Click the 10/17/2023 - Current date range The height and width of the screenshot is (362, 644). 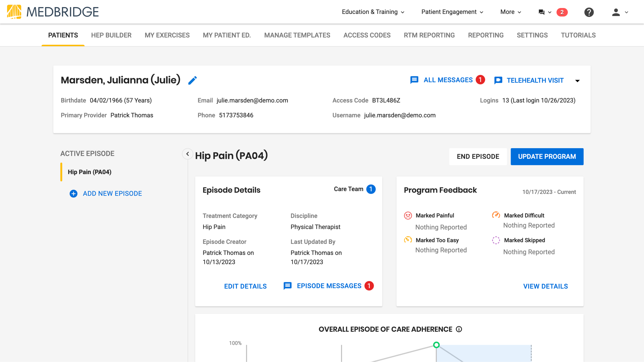549,192
